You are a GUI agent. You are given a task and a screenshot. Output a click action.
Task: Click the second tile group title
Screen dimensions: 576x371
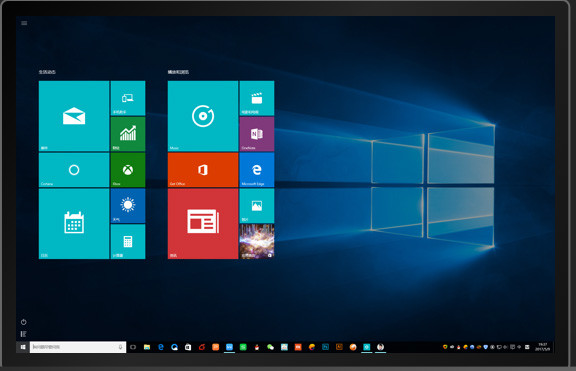(x=178, y=72)
